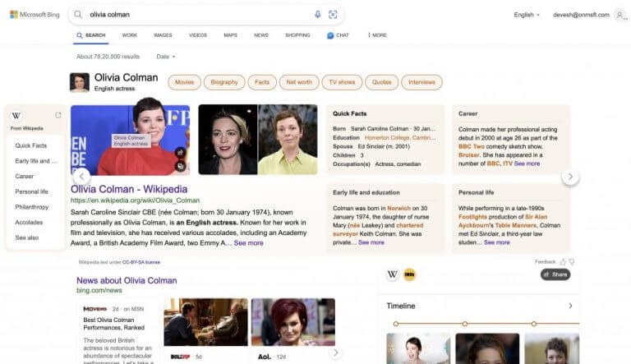Switch to the Videos tab
This screenshot has height=364, width=631.
(x=198, y=35)
